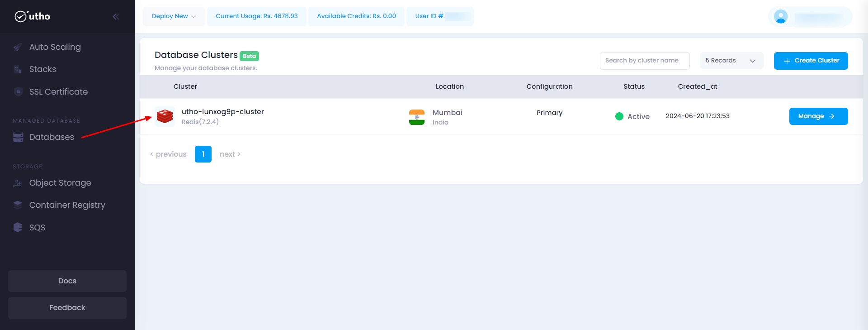Click the Object Storage icon
The height and width of the screenshot is (330, 868).
tap(18, 183)
